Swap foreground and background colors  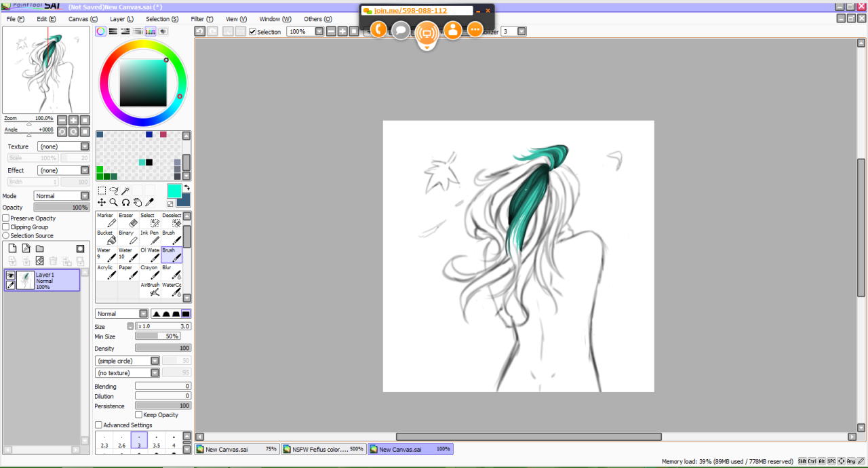(186, 188)
